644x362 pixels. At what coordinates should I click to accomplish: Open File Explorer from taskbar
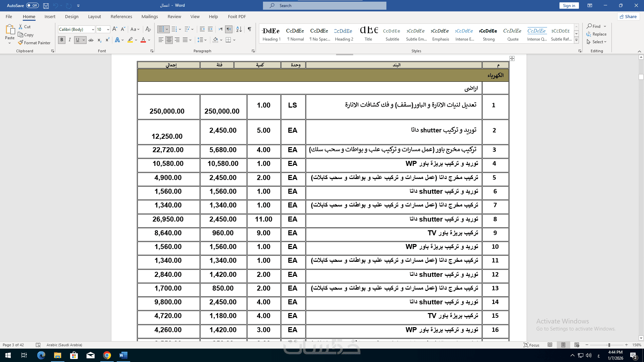point(57,355)
